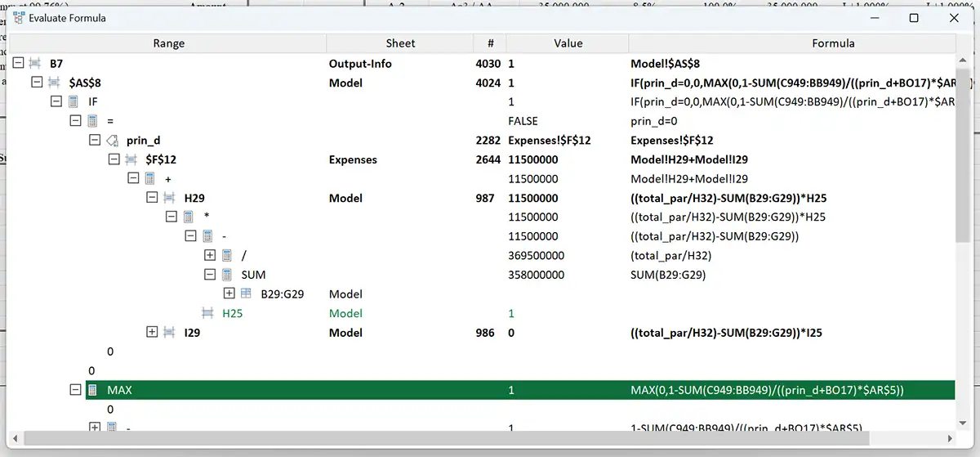Close the Evaluate Formula window

pos(954,18)
